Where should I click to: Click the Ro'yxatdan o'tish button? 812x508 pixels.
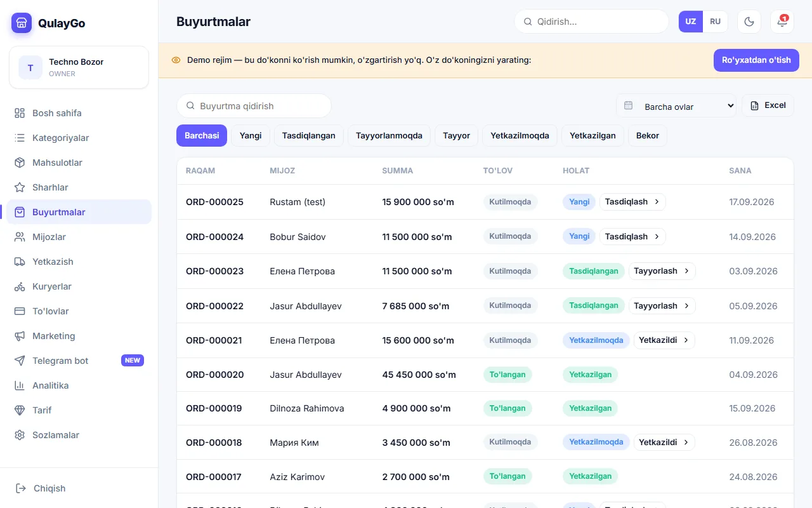tap(756, 60)
